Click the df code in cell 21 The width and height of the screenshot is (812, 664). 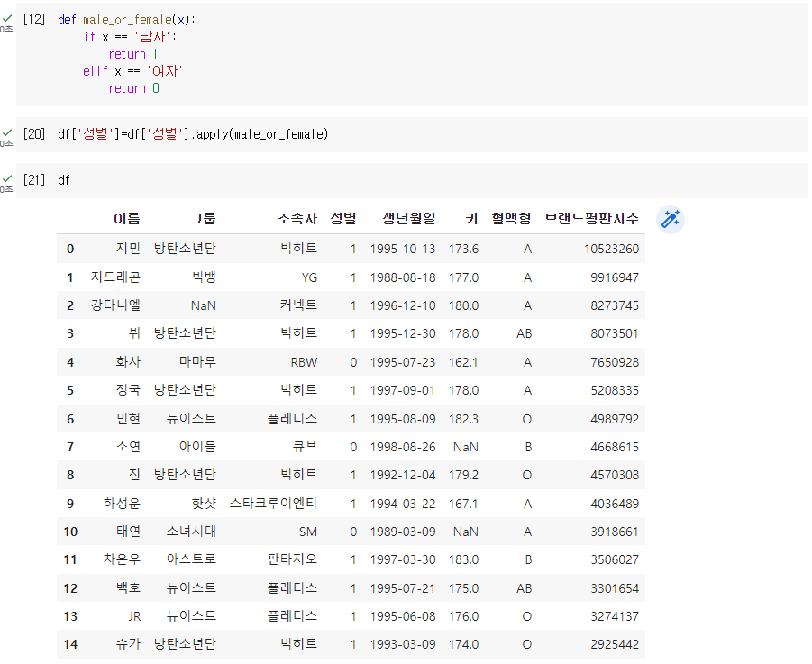(64, 180)
